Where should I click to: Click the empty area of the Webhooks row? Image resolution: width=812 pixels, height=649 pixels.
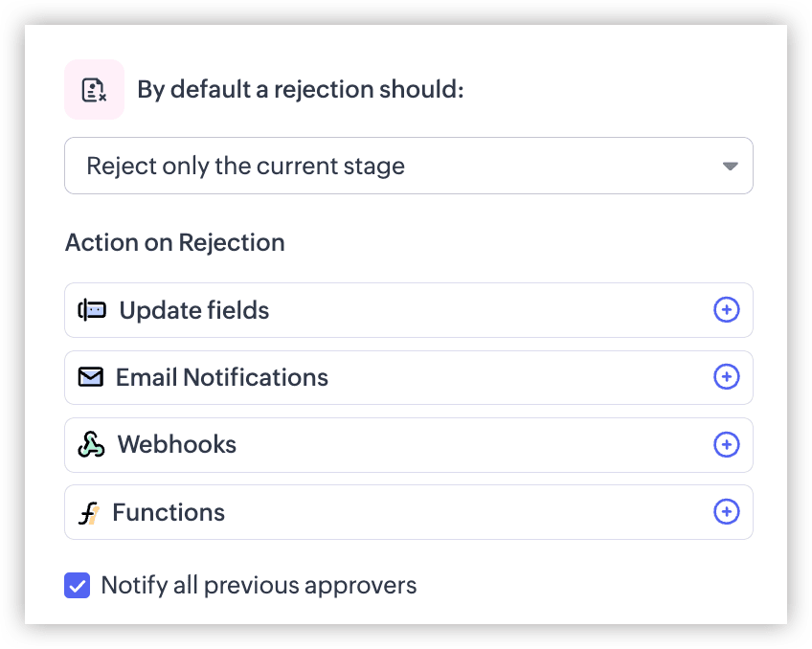pyautogui.click(x=474, y=445)
